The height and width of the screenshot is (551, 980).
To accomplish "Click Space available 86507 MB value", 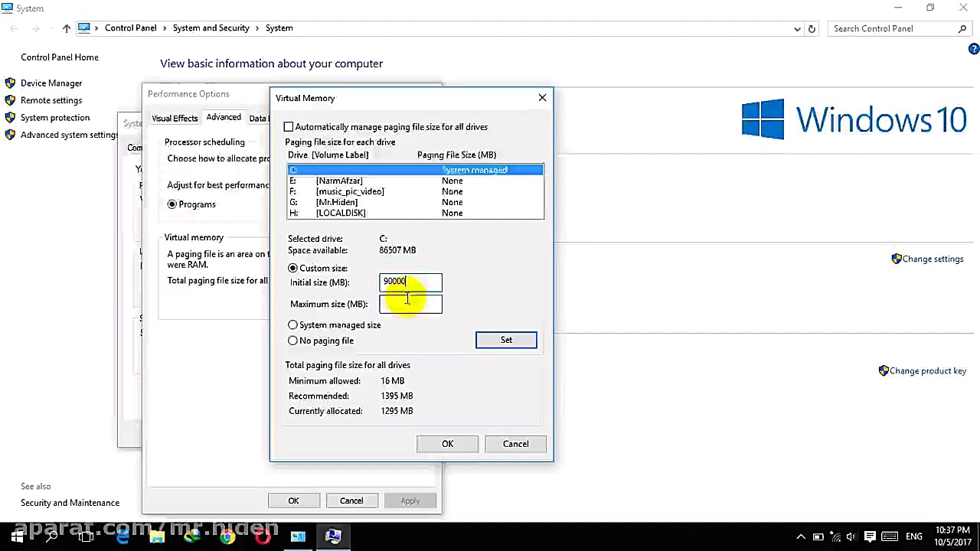I will pos(397,250).
